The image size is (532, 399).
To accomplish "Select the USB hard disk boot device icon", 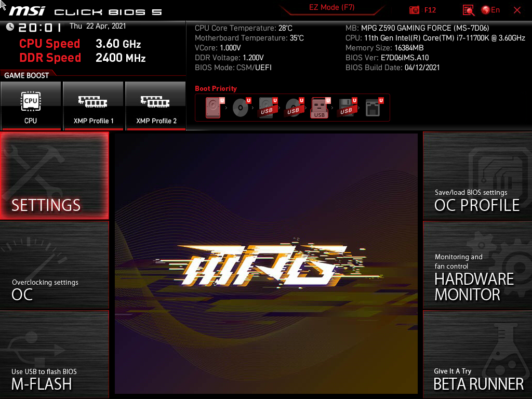I will point(268,108).
